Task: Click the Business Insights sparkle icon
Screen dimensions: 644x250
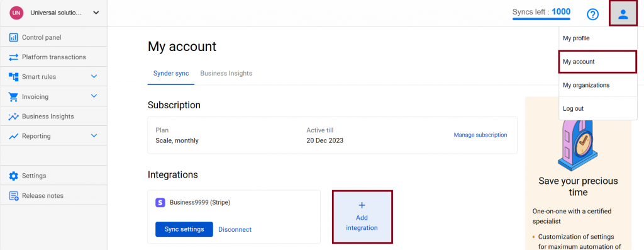Action: 14,116
